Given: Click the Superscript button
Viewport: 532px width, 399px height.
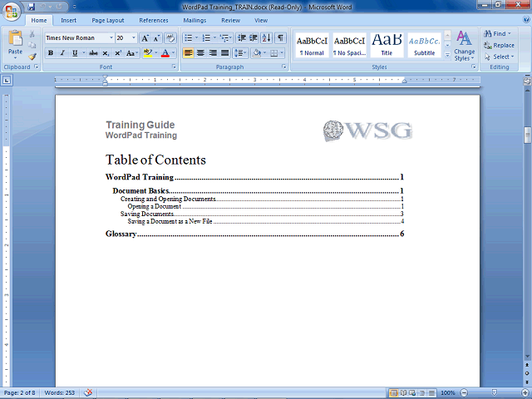Looking at the screenshot, I should [x=118, y=53].
